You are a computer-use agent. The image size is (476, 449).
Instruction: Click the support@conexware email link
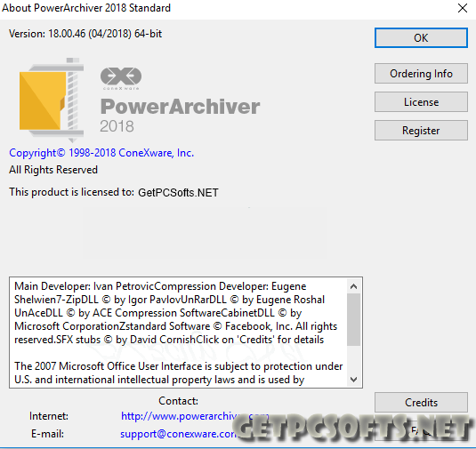click(178, 434)
